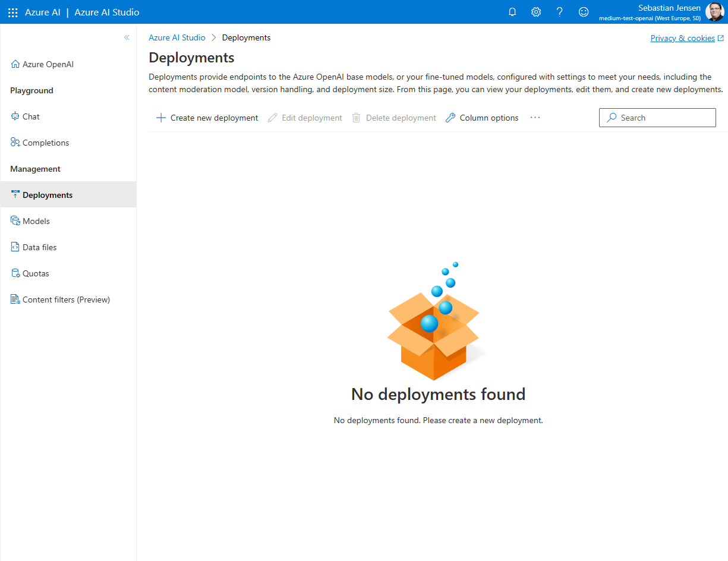Click the user profile avatar
Screen dimensions: 728x561
click(714, 12)
